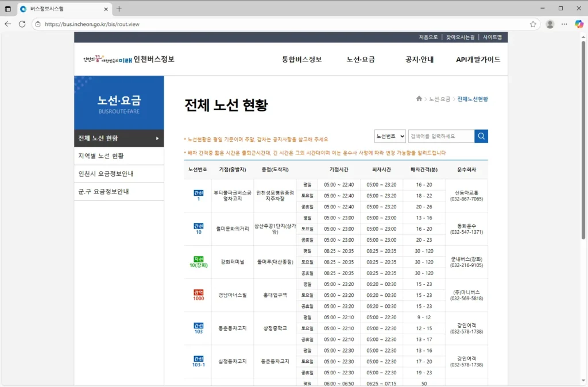Click the browser profile icon
Screen dimensions: 588x387
click(550, 25)
